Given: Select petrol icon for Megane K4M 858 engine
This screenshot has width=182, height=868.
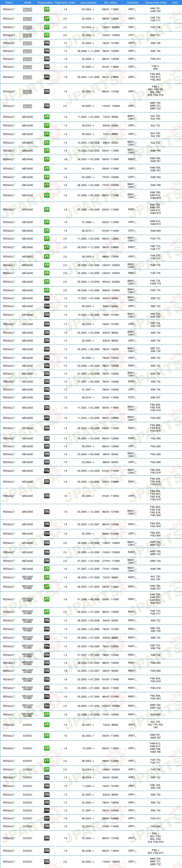Looking at the screenshot, I should click(x=47, y=231).
